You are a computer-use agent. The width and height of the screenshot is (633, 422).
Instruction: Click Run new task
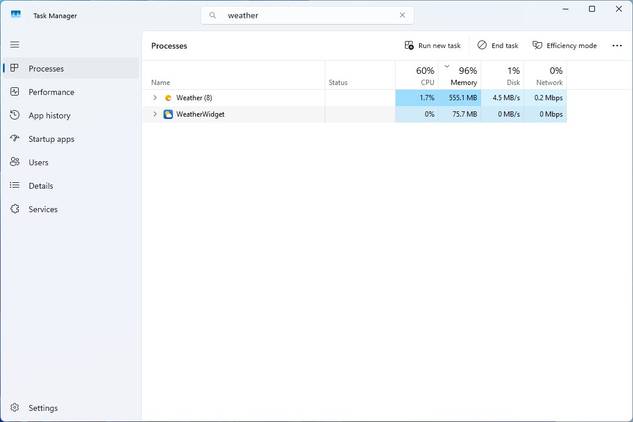pos(432,46)
